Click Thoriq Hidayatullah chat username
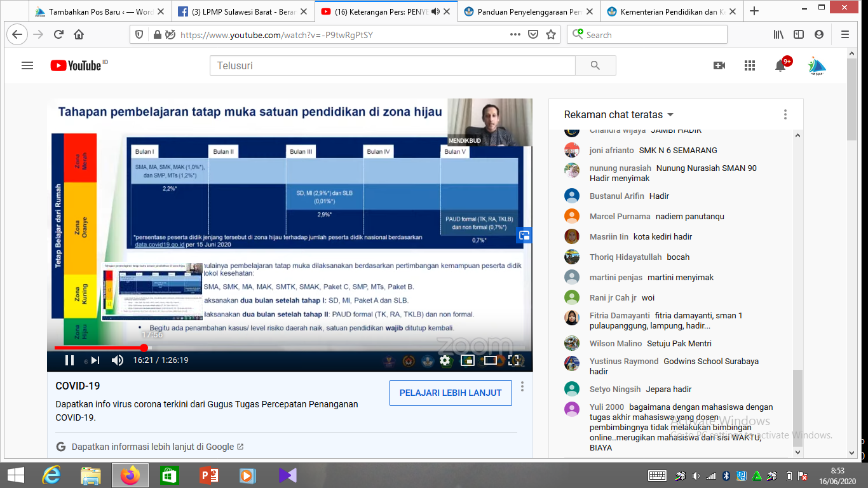868x488 pixels. pos(626,257)
